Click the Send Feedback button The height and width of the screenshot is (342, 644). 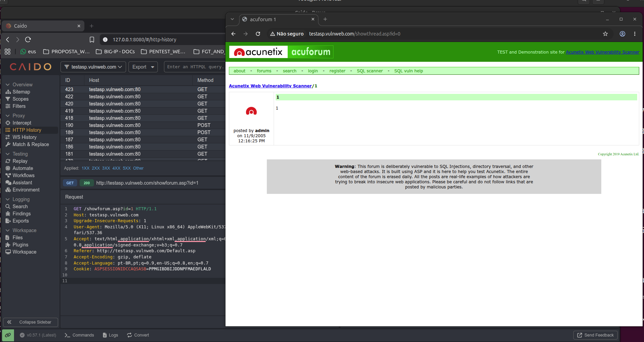click(595, 335)
